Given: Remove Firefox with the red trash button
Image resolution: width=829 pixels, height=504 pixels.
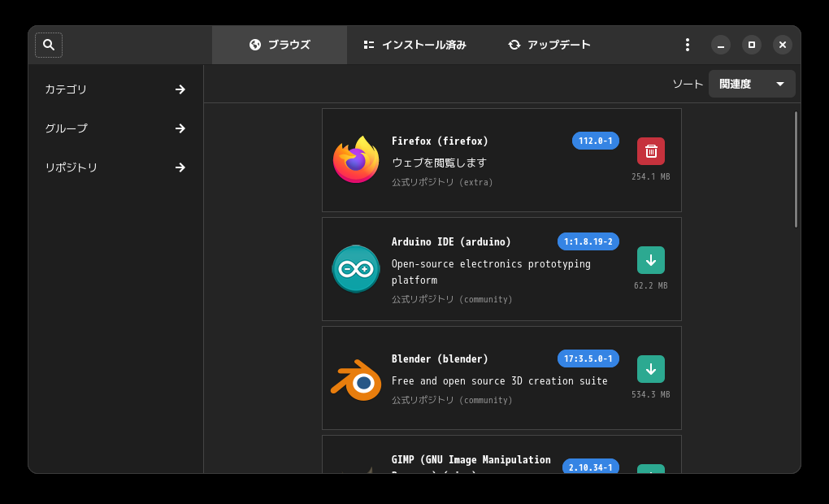Looking at the screenshot, I should click(x=651, y=151).
